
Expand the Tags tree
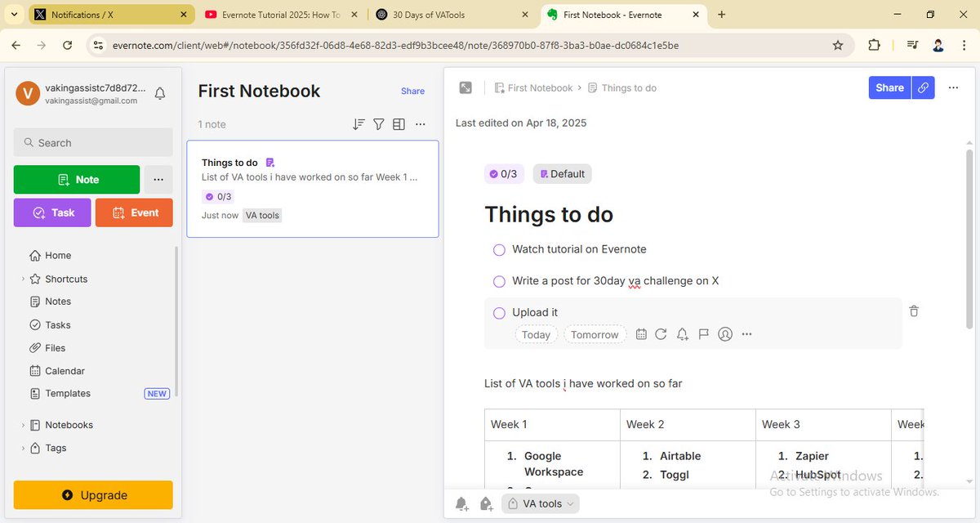point(23,448)
